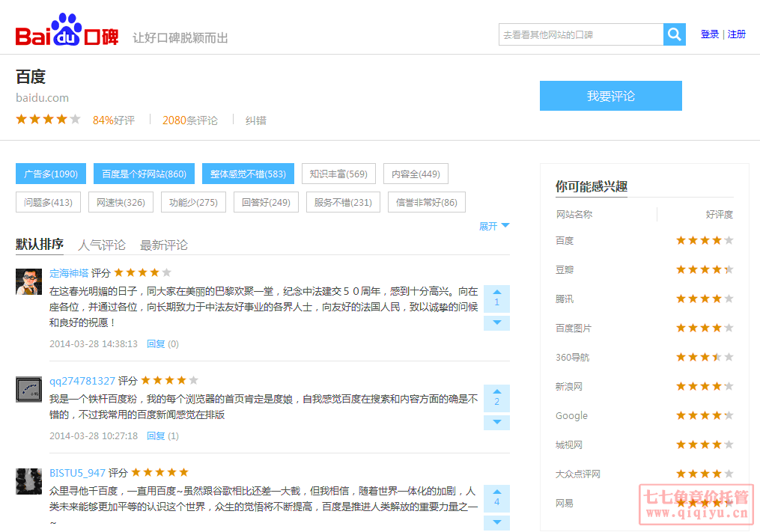Click the sidebar star rating beside 百度

click(705, 240)
